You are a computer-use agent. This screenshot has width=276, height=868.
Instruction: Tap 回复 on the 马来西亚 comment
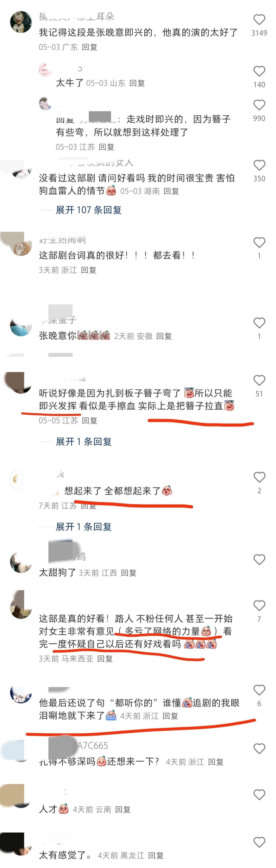[x=105, y=658]
